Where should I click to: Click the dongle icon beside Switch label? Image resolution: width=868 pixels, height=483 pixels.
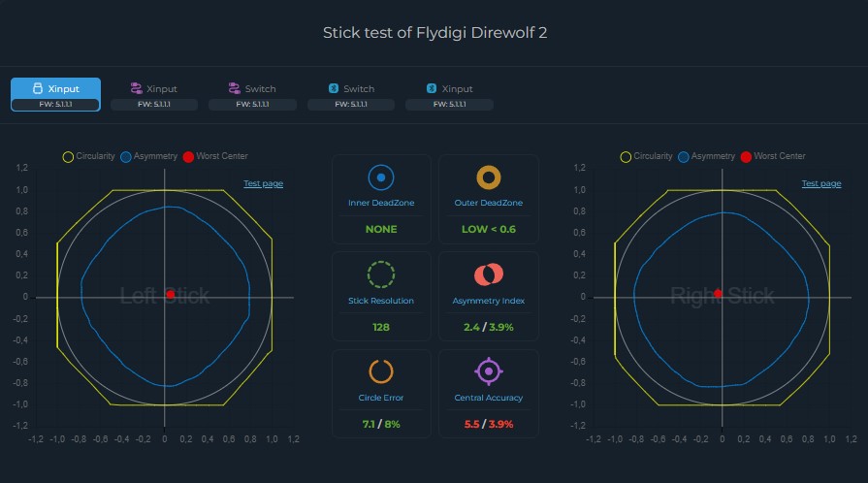click(234, 88)
